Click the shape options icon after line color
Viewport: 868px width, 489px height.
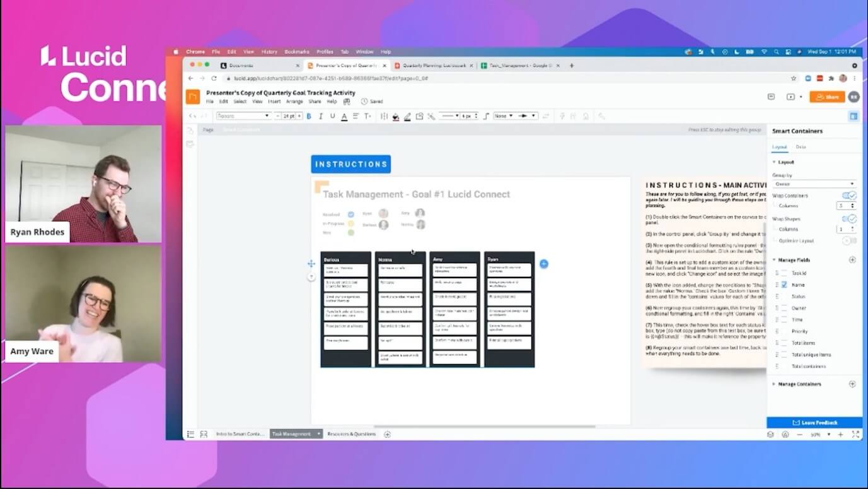point(420,116)
